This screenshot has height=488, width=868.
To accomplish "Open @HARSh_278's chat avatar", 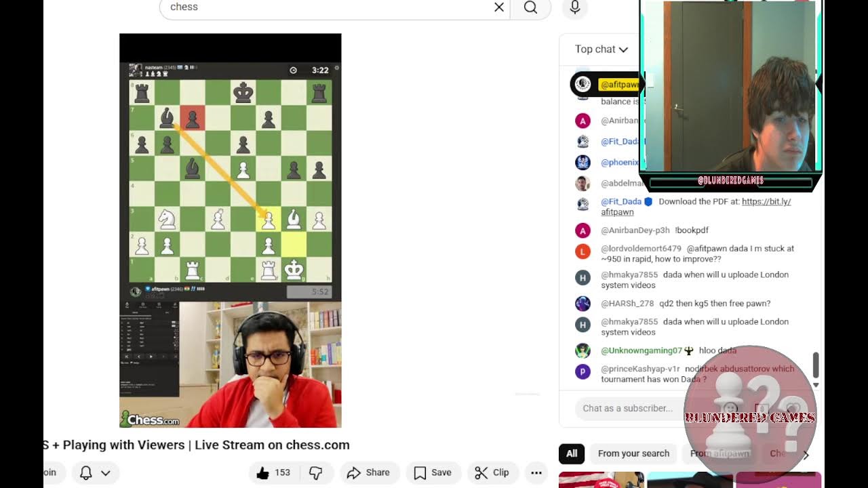I will (583, 304).
